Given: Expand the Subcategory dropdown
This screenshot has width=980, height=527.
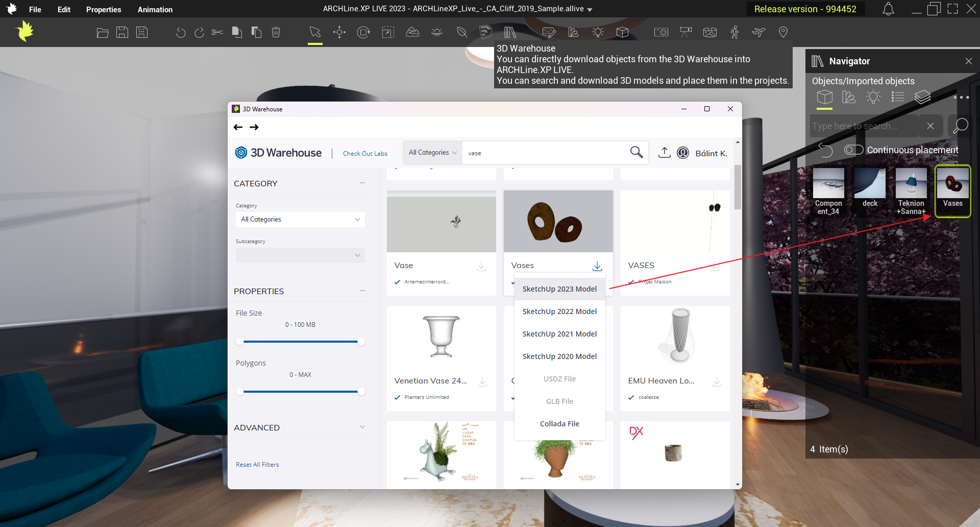Looking at the screenshot, I should pyautogui.click(x=300, y=255).
